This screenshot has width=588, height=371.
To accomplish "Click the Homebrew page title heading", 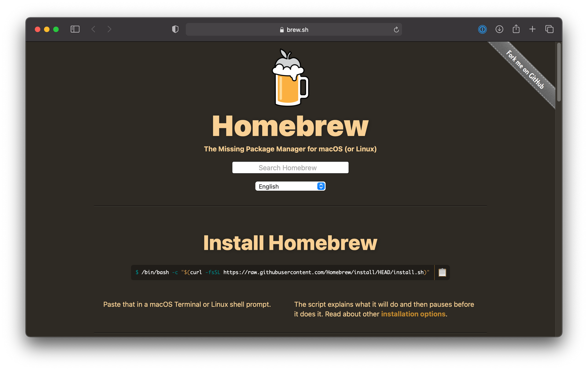I will coord(290,126).
